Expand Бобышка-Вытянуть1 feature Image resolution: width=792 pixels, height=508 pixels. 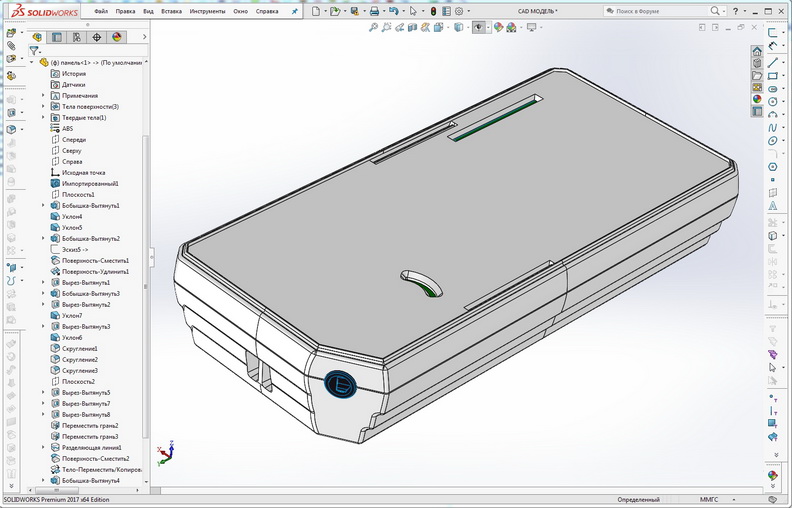click(43, 206)
